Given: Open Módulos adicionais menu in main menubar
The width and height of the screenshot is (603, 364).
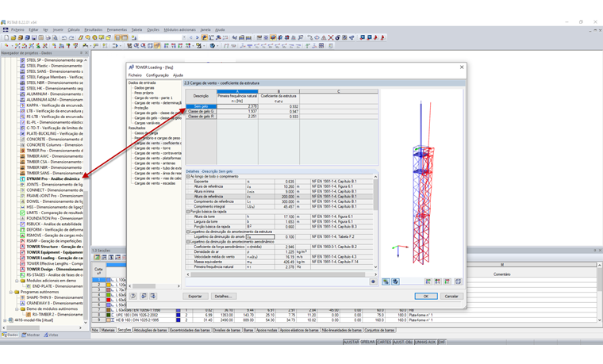Looking at the screenshot, I should 179,29.
